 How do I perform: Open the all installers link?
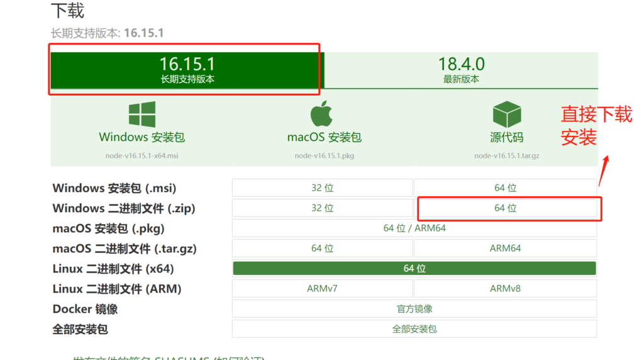(x=414, y=329)
